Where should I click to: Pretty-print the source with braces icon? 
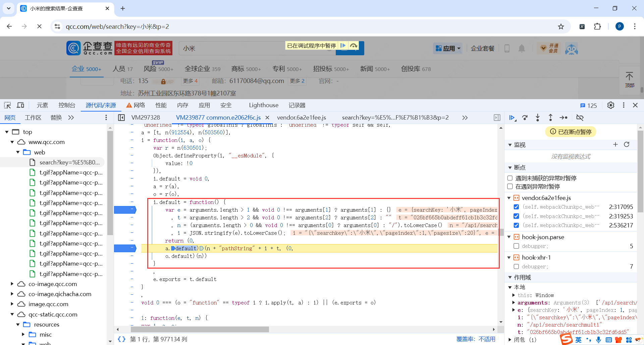click(x=121, y=339)
